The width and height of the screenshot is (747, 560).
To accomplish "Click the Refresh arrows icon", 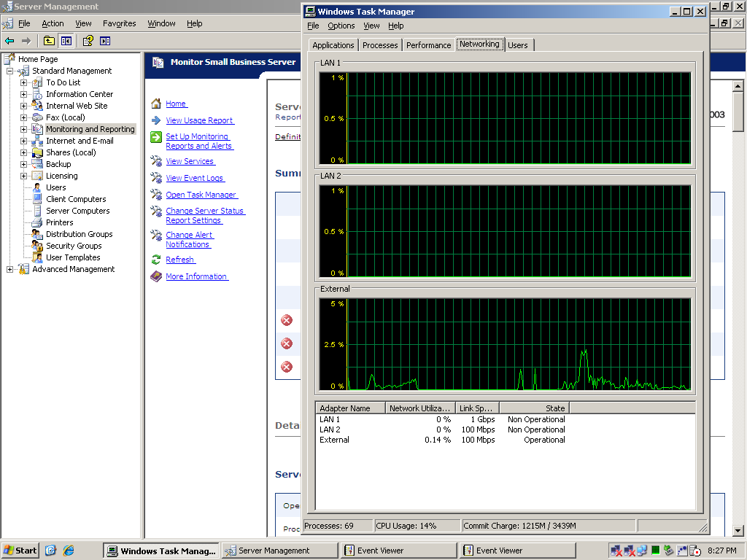I will (x=156, y=260).
